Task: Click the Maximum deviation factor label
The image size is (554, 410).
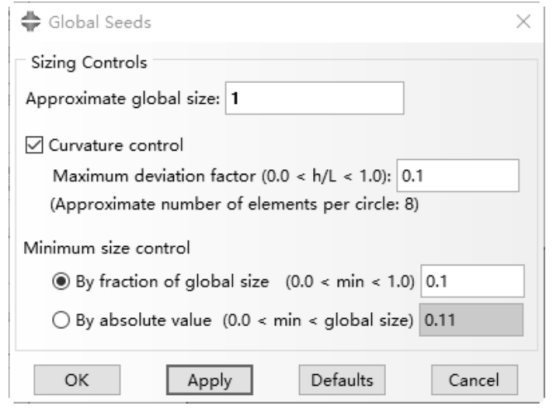Action: [222, 176]
